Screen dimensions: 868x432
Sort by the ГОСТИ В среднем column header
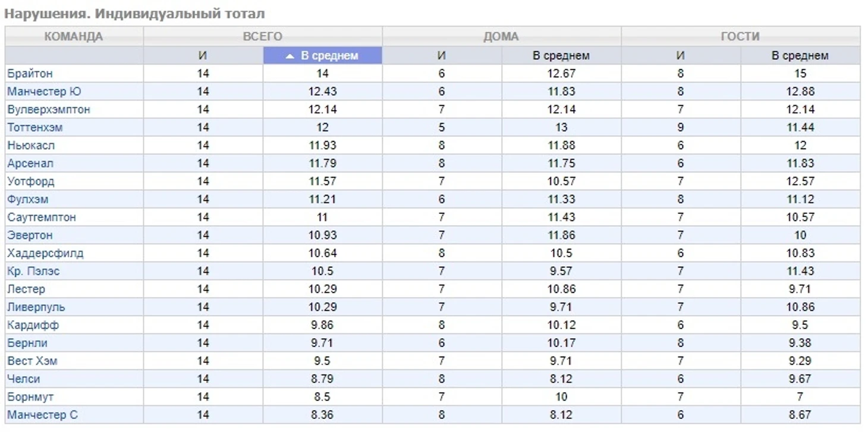800,56
